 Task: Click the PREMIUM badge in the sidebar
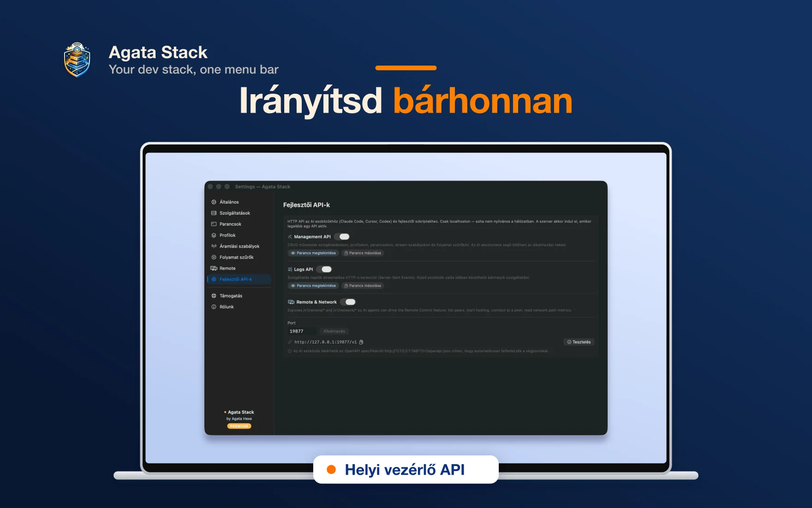(239, 426)
